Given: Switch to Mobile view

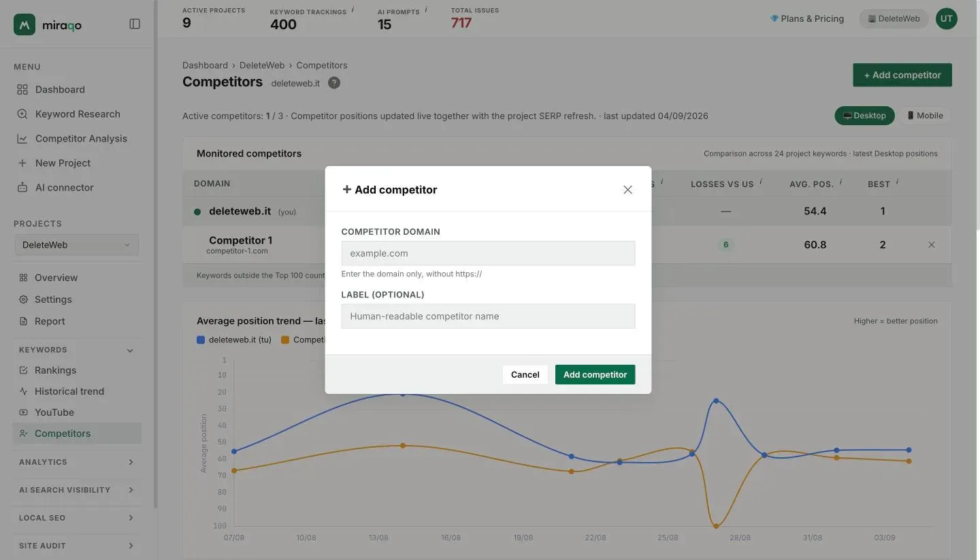Looking at the screenshot, I should point(925,116).
